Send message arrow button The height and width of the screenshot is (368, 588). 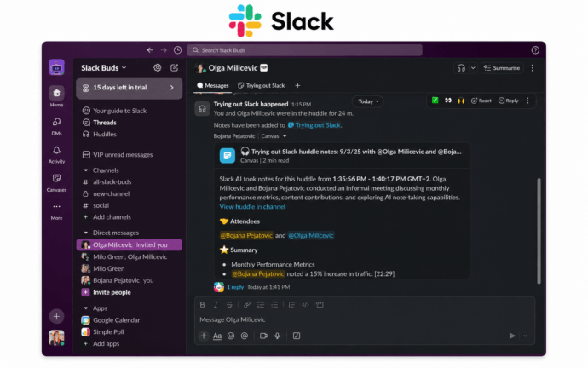[512, 336]
